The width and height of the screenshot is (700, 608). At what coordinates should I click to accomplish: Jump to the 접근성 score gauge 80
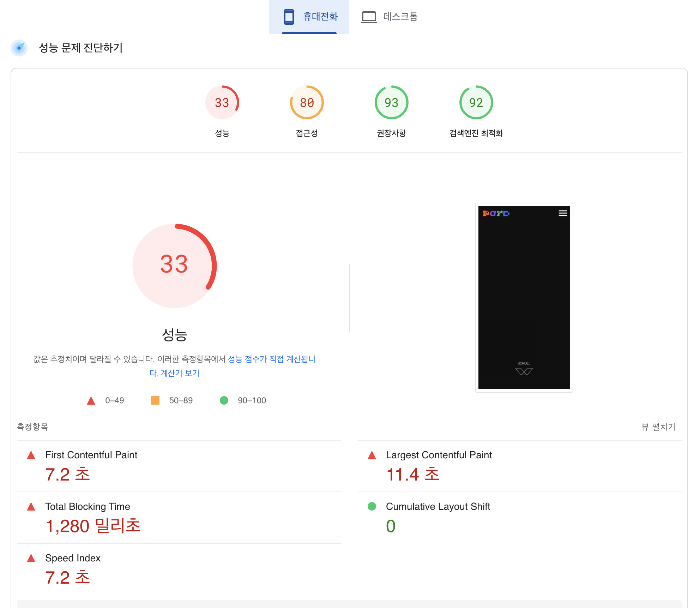[x=307, y=103]
